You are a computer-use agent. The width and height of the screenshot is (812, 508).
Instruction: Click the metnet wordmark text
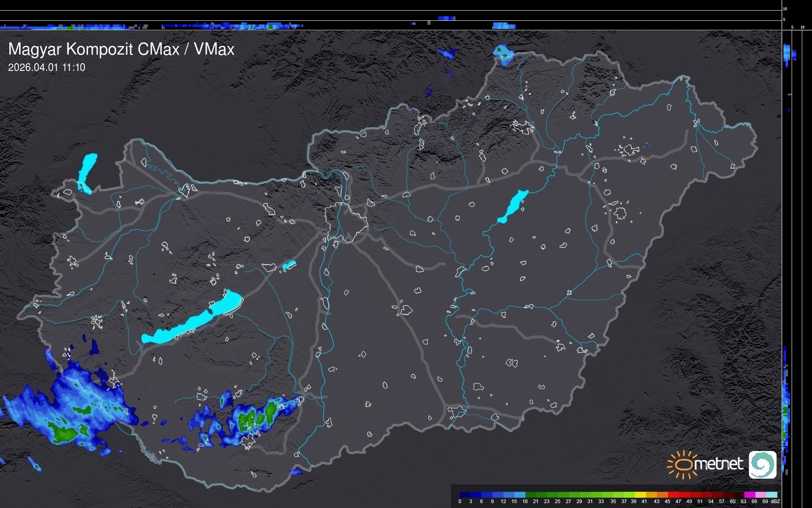718,464
